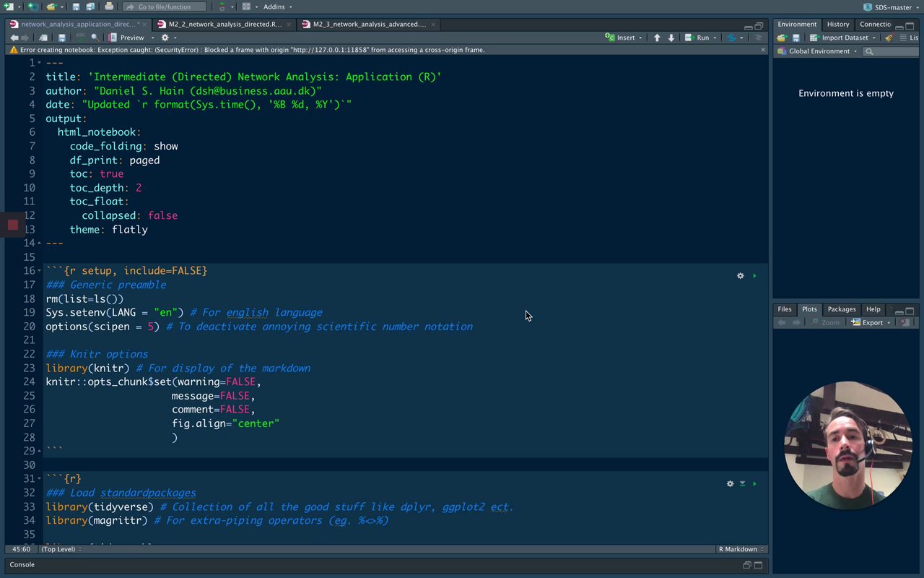The height and width of the screenshot is (578, 924).
Task: Run the setup chunk with green arrow
Action: [754, 276]
